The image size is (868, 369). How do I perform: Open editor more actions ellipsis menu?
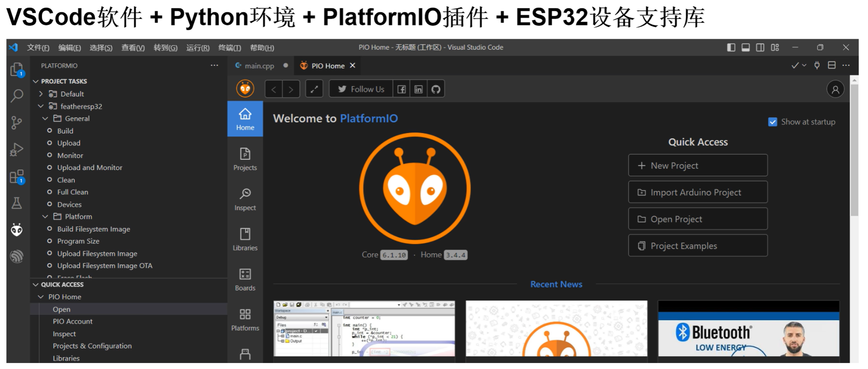tap(846, 65)
